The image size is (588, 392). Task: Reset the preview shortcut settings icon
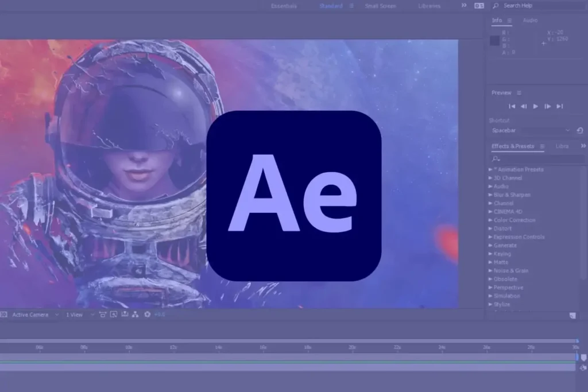pos(580,130)
